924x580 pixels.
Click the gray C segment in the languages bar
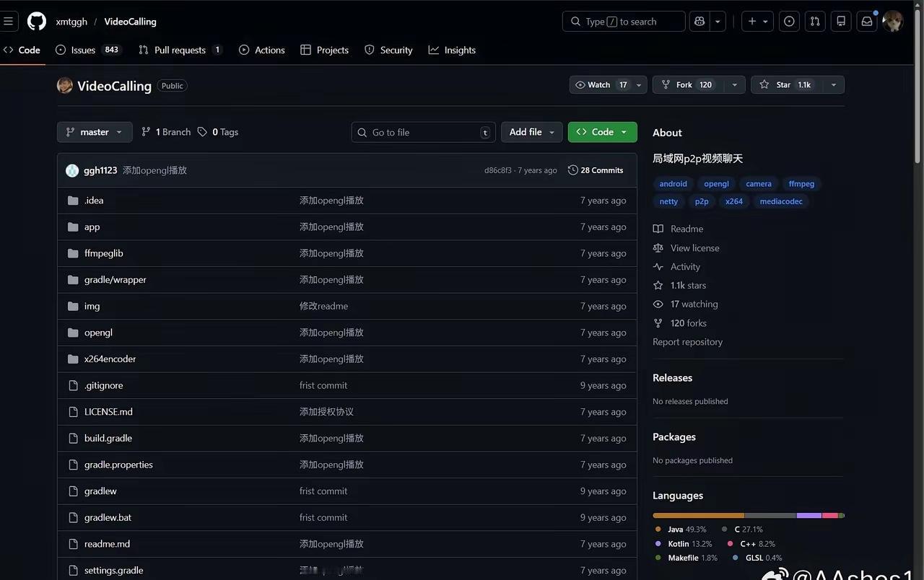click(x=770, y=515)
